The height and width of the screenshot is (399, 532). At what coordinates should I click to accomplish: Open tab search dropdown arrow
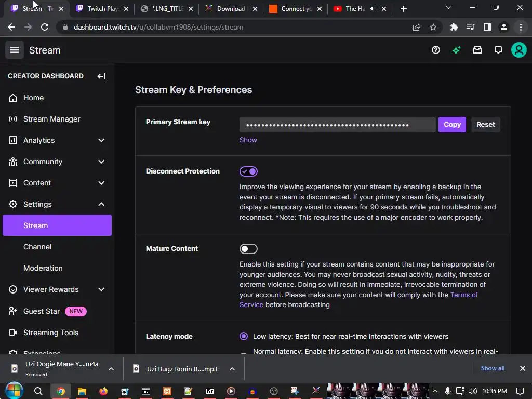pos(448,7)
